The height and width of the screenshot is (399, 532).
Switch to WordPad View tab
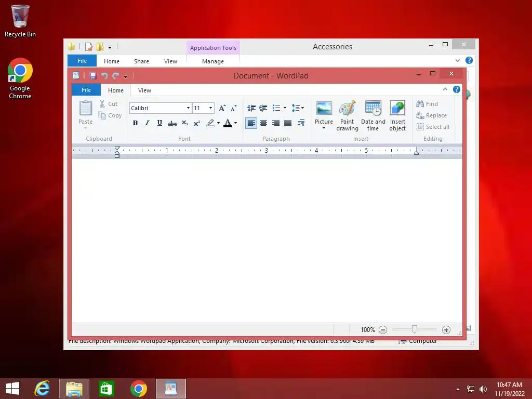pyautogui.click(x=144, y=90)
